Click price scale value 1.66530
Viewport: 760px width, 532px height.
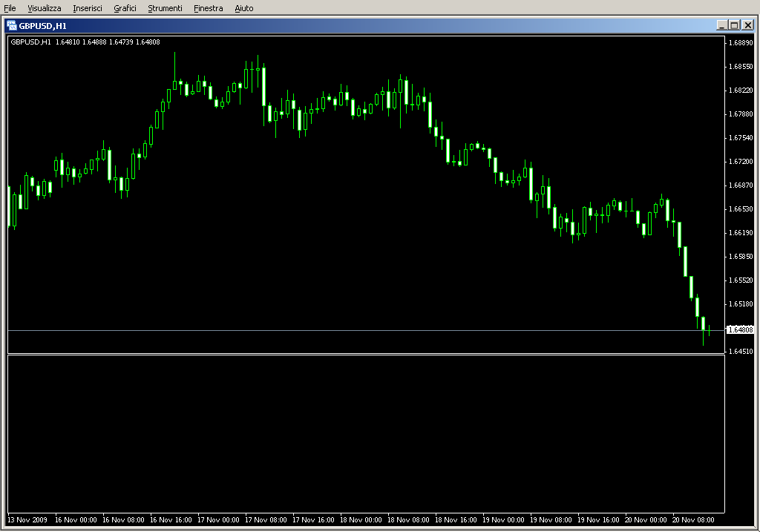(x=741, y=208)
